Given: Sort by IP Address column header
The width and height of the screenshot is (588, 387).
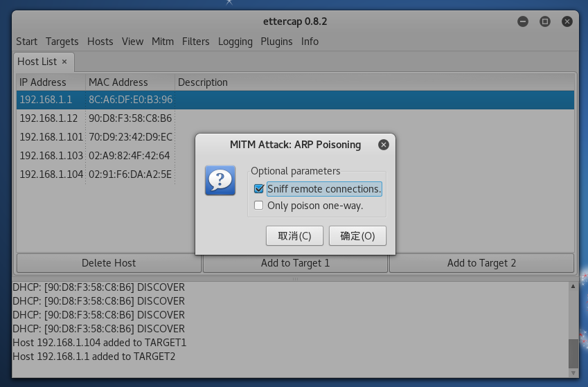Looking at the screenshot, I should [51, 82].
